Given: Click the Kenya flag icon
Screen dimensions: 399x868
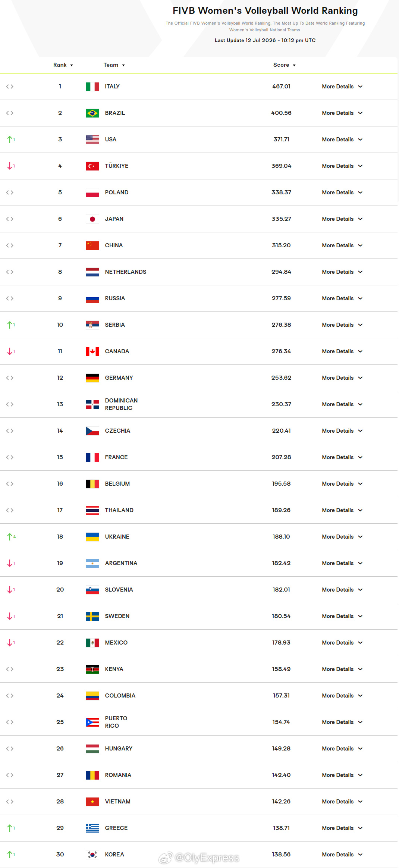Looking at the screenshot, I should tap(92, 669).
